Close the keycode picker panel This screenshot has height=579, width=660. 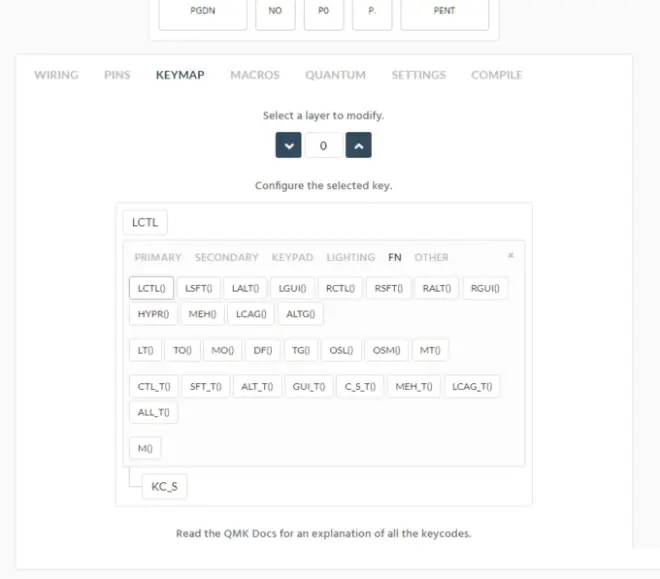511,255
